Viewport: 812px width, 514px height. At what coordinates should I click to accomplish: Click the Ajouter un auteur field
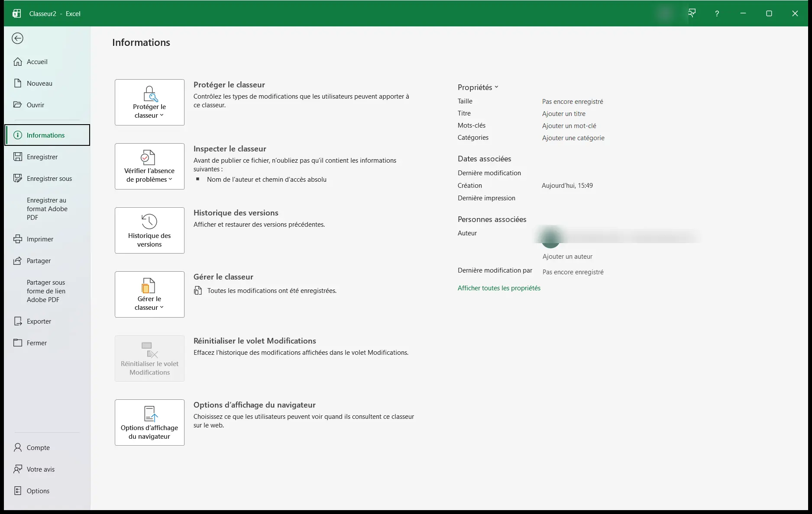(567, 256)
